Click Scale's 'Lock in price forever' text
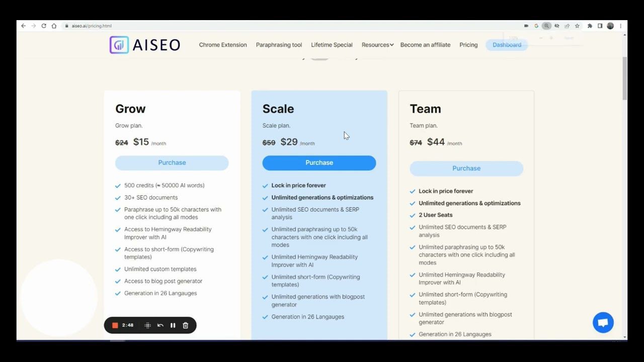644x362 pixels. point(299,186)
